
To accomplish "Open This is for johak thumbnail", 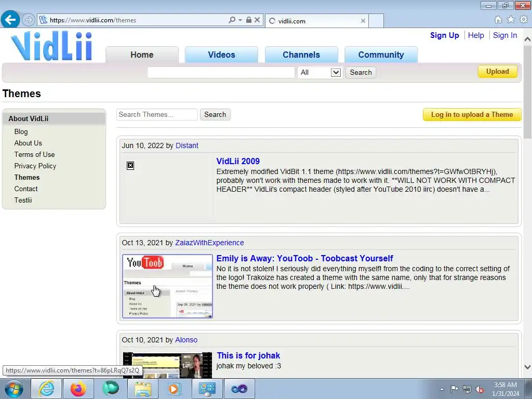I will (x=168, y=365).
